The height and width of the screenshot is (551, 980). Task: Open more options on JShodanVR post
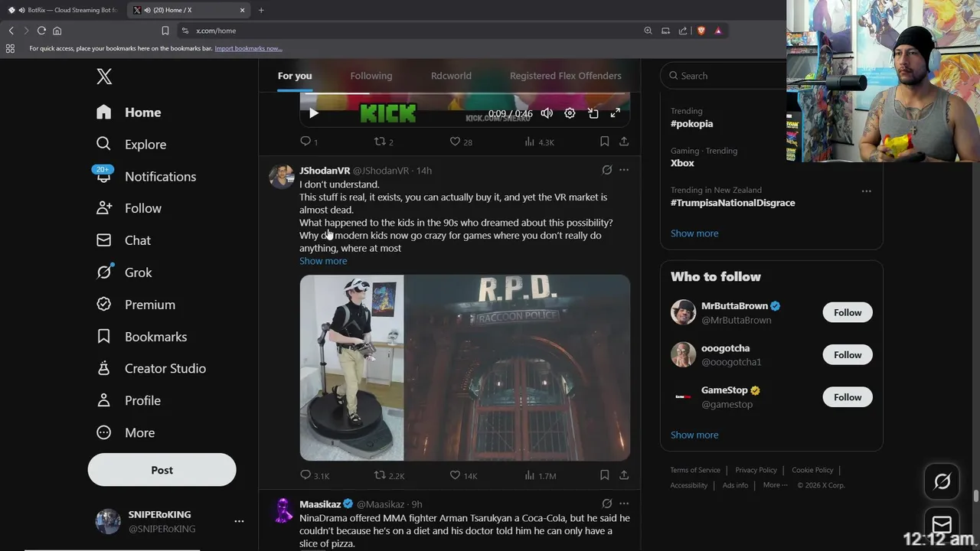coord(624,170)
